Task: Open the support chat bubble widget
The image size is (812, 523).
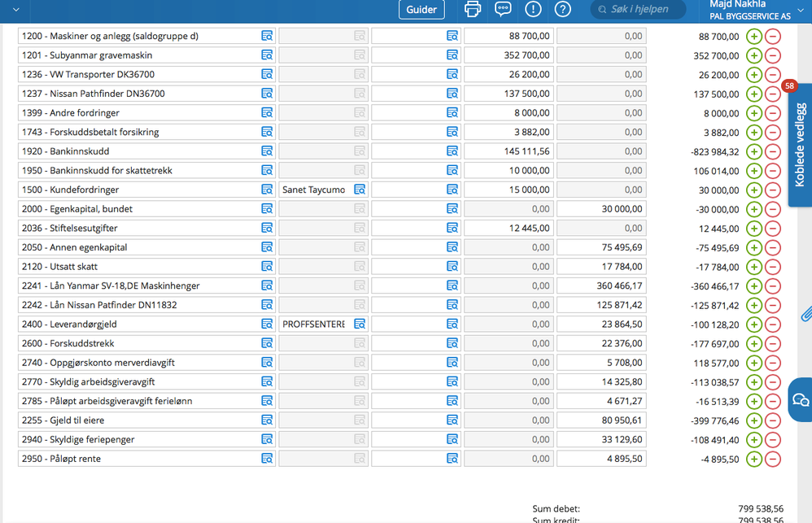Action: pos(800,399)
